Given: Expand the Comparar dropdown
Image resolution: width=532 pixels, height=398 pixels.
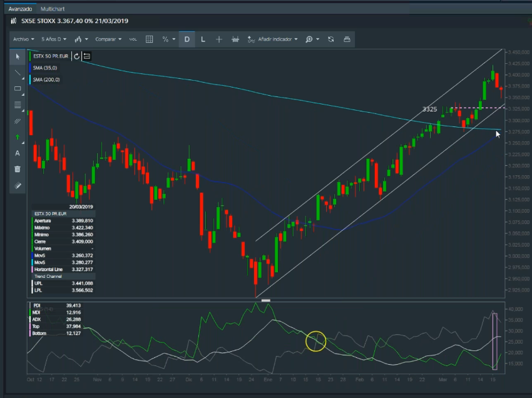Looking at the screenshot, I should pyautogui.click(x=108, y=39).
